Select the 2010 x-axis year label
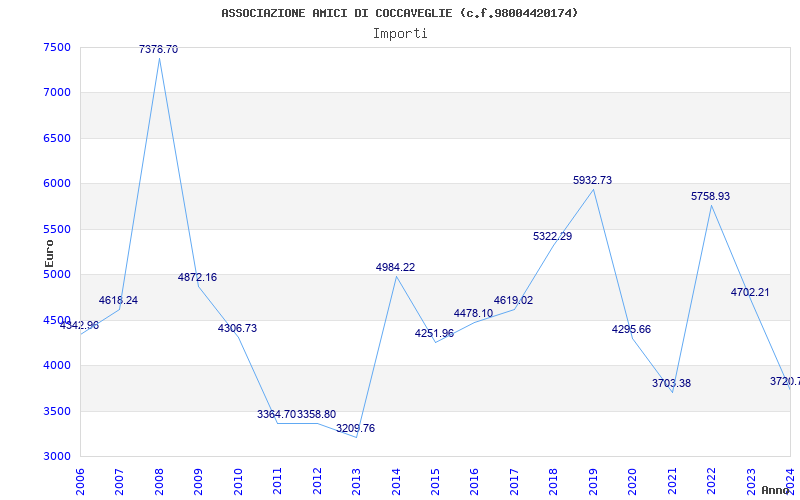The height and width of the screenshot is (500, 800). 238,482
